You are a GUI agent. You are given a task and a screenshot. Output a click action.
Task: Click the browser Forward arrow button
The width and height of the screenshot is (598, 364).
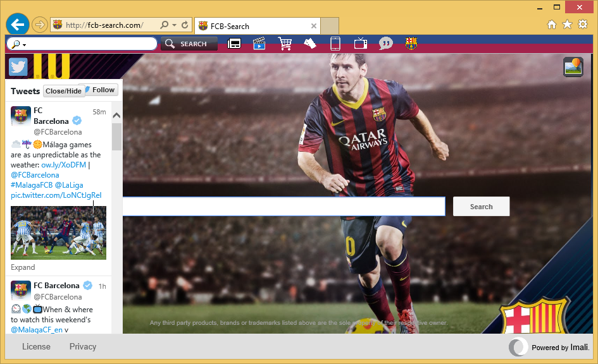coord(39,25)
